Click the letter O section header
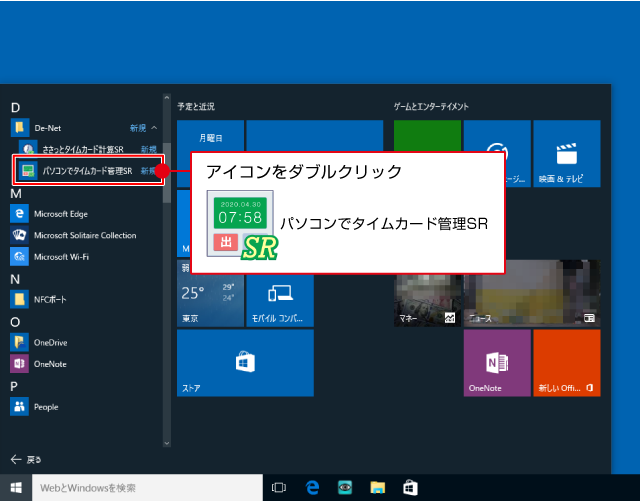Screen dimensions: 641x501 15,322
